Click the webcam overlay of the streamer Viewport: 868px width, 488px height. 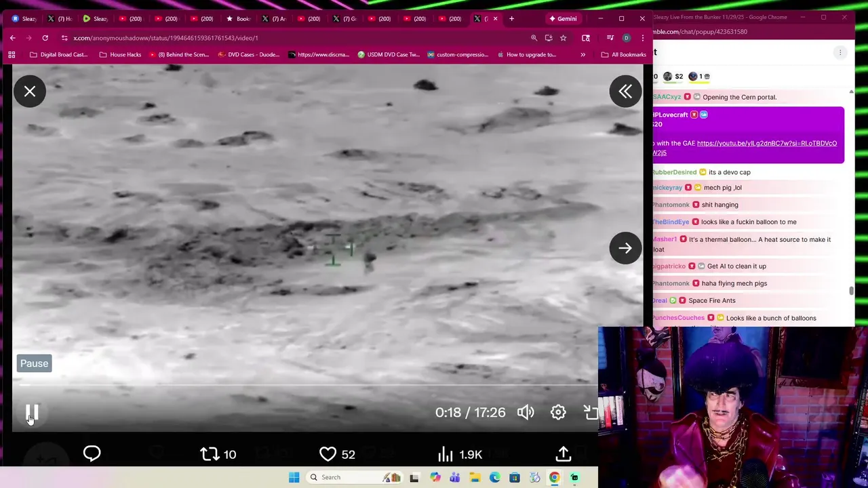coord(733,407)
